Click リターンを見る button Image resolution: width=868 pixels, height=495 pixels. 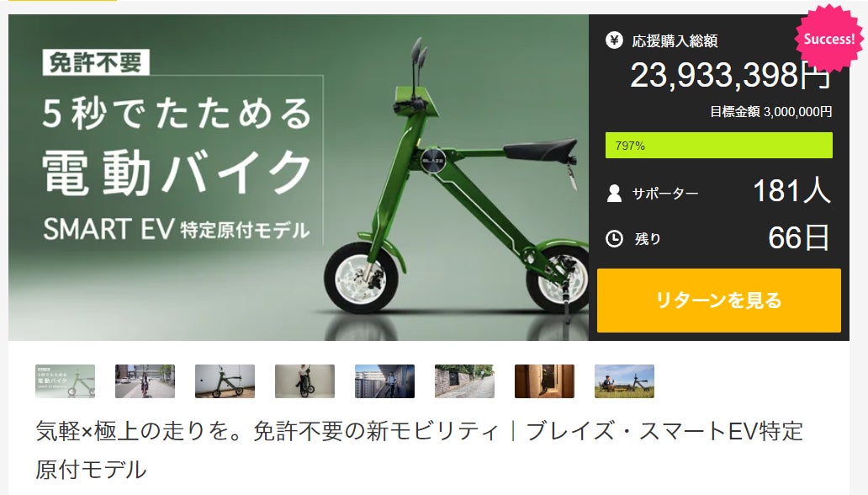pos(718,301)
